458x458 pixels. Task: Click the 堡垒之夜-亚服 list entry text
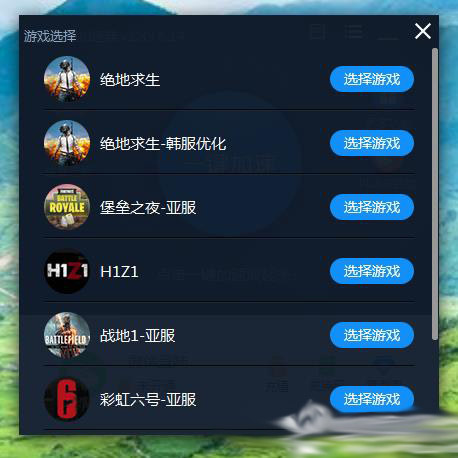(148, 208)
